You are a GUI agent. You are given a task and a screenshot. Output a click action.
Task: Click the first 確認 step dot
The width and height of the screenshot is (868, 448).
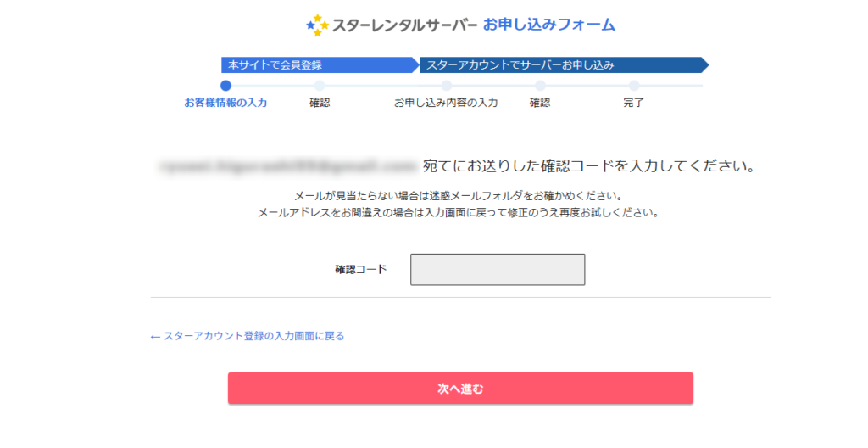pyautogui.click(x=320, y=86)
